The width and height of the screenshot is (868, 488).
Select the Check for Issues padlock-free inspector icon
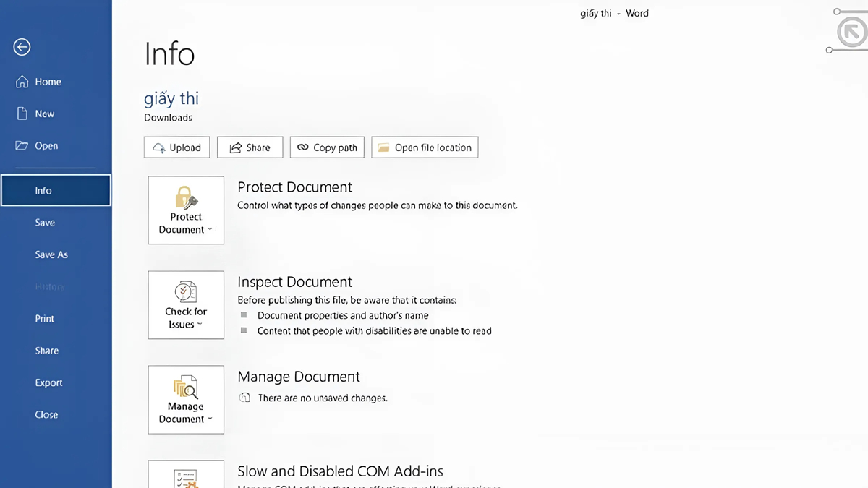pos(185,292)
